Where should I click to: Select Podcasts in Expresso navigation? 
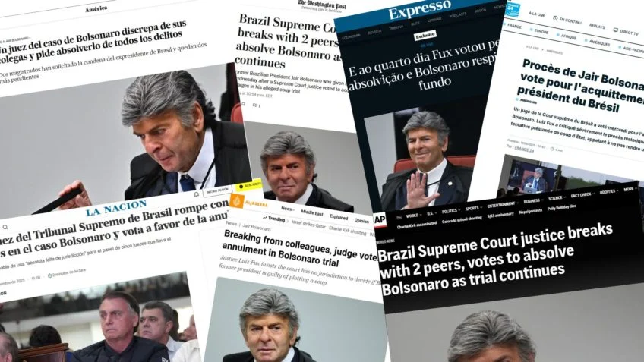tap(457, 15)
